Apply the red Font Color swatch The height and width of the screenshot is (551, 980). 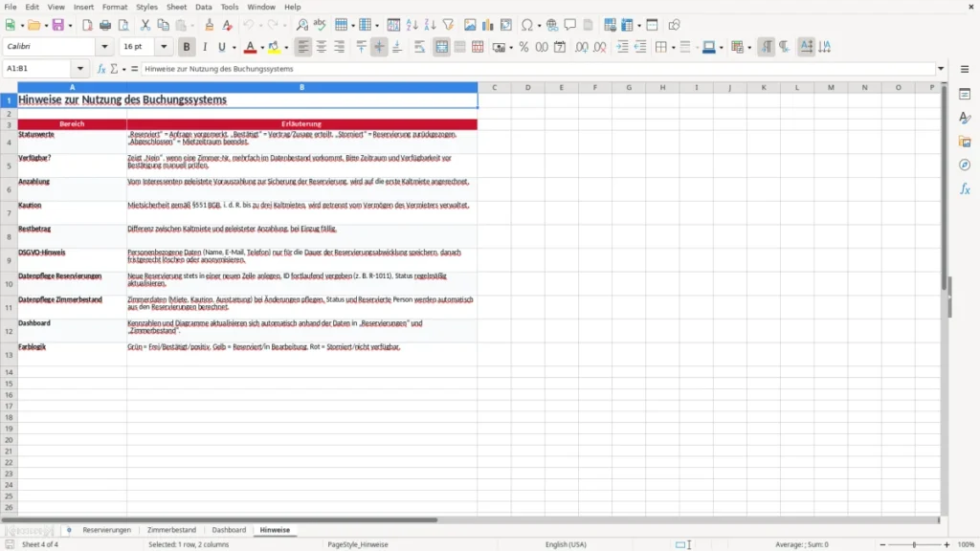pos(250,47)
